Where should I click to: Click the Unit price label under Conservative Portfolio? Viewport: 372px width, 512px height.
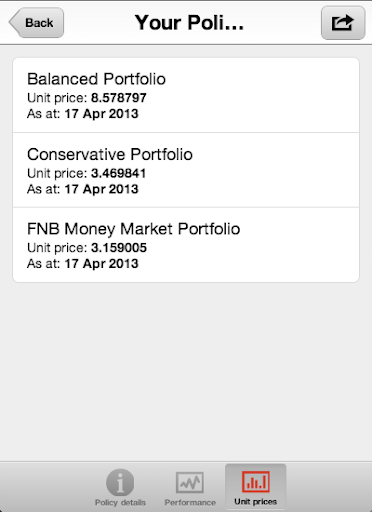tap(57, 173)
